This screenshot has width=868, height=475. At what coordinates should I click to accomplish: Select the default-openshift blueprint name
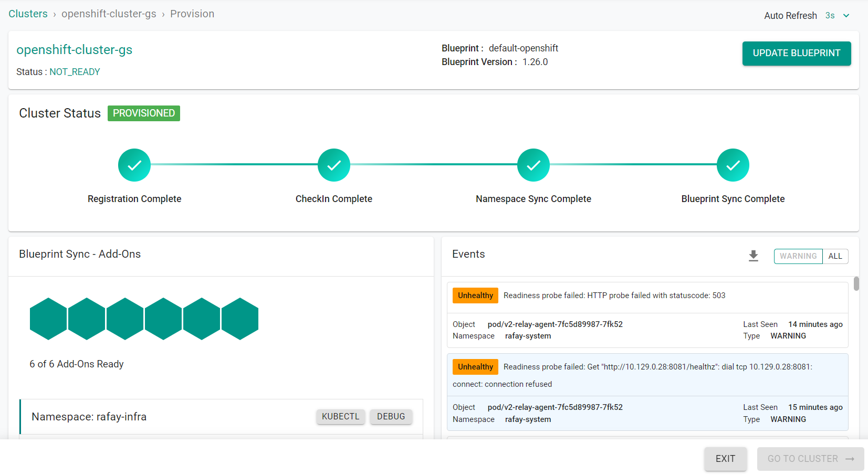coord(524,48)
